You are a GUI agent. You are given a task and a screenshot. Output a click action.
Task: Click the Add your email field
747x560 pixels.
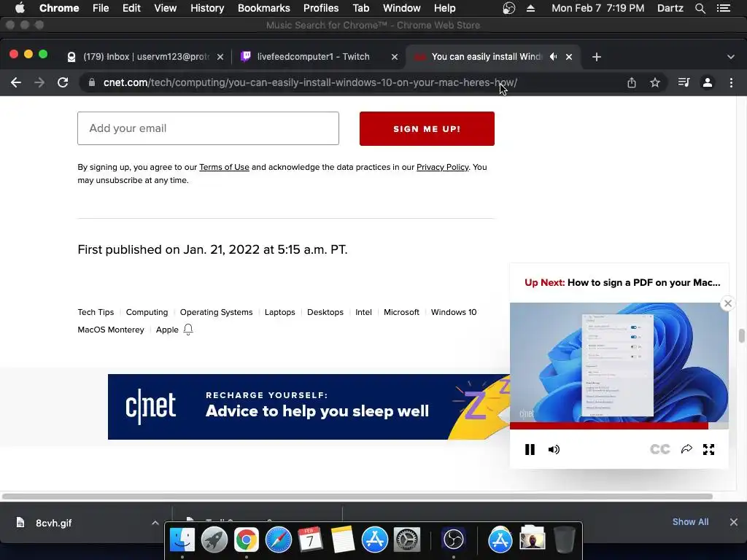[208, 128]
